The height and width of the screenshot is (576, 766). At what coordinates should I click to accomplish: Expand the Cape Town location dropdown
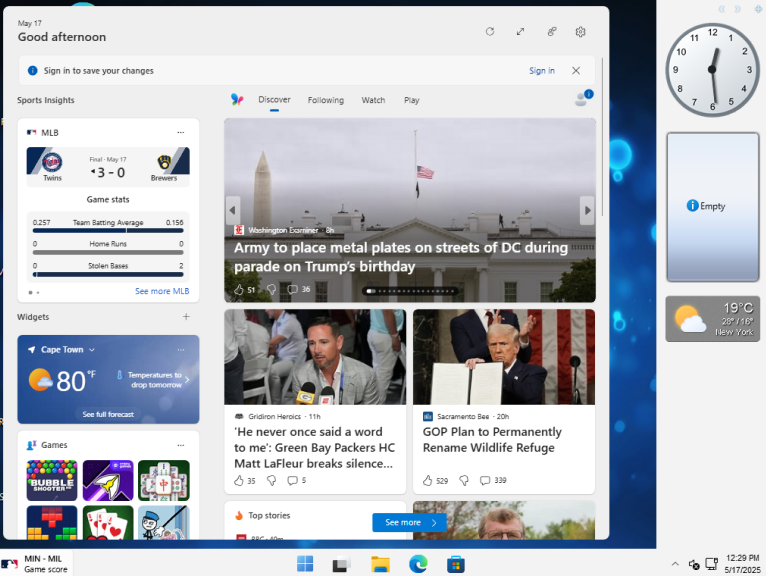[x=92, y=350]
